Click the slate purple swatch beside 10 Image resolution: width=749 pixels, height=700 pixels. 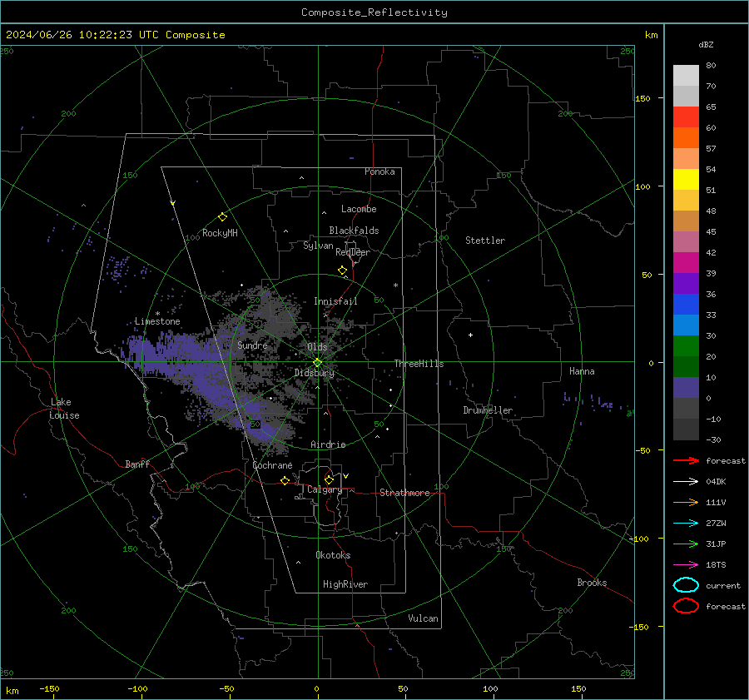pos(686,388)
